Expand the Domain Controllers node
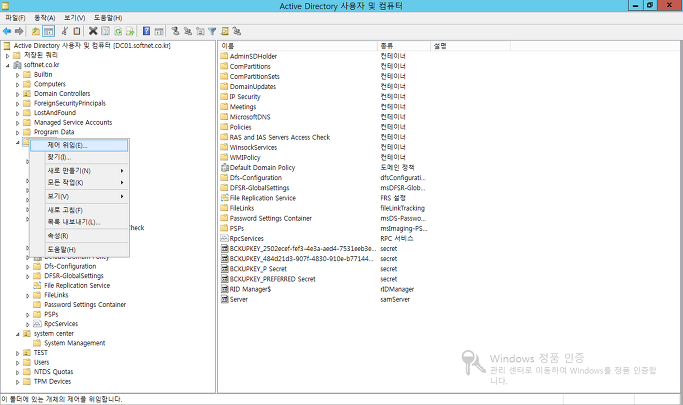 [x=18, y=94]
